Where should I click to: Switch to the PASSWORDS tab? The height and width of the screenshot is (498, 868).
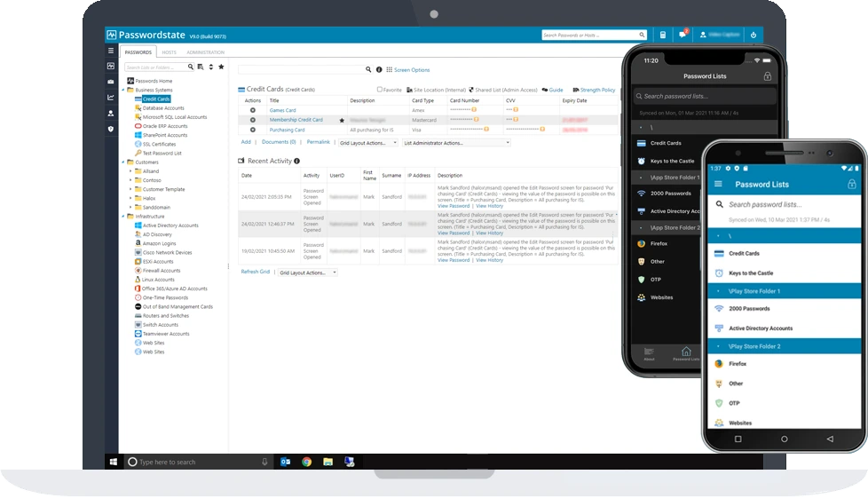(138, 52)
